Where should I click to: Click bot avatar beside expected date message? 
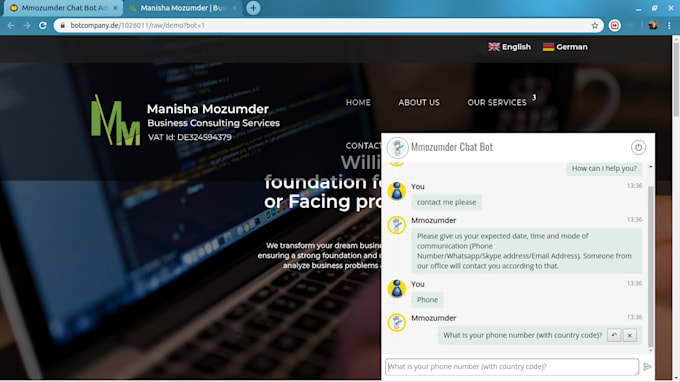(396, 225)
